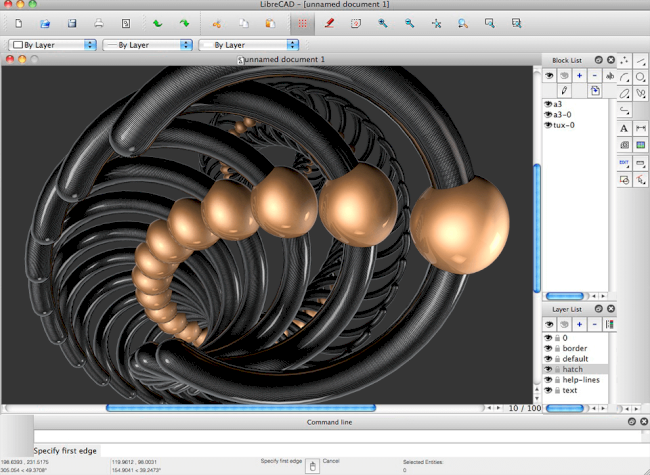Screen dimensions: 650x475
Task: Toggle draft mode red pencil icon
Action: tap(330, 23)
